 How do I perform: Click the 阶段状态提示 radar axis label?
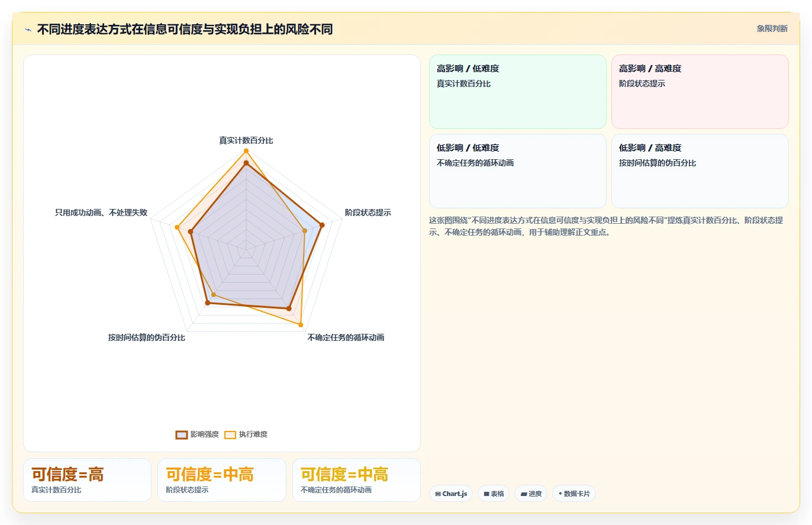(368, 212)
